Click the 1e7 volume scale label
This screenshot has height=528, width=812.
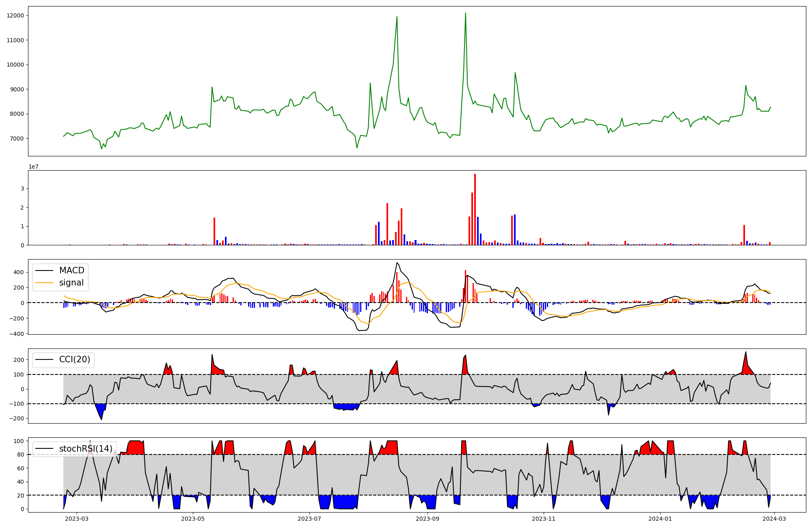[33, 167]
